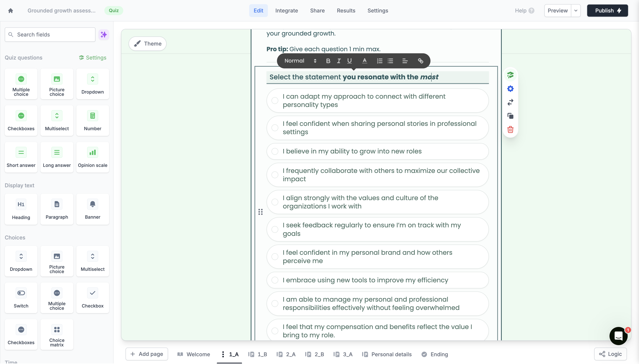Open the chat support bubble

click(618, 336)
